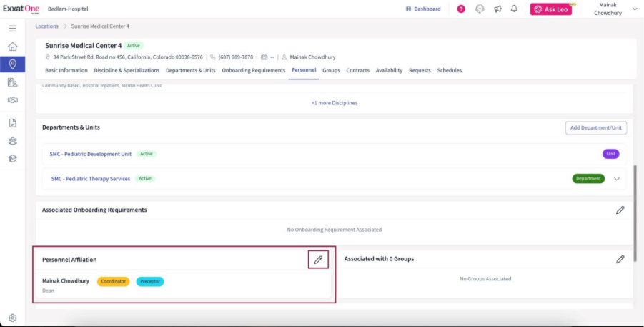Open the Groups tab
The image size is (644, 327).
[331, 70]
